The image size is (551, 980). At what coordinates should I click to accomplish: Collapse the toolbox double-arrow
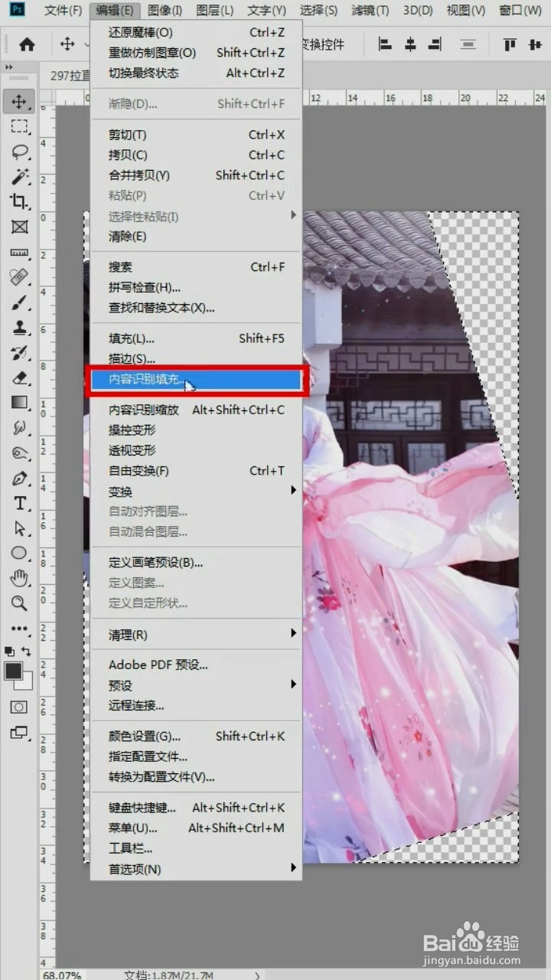click(9, 67)
